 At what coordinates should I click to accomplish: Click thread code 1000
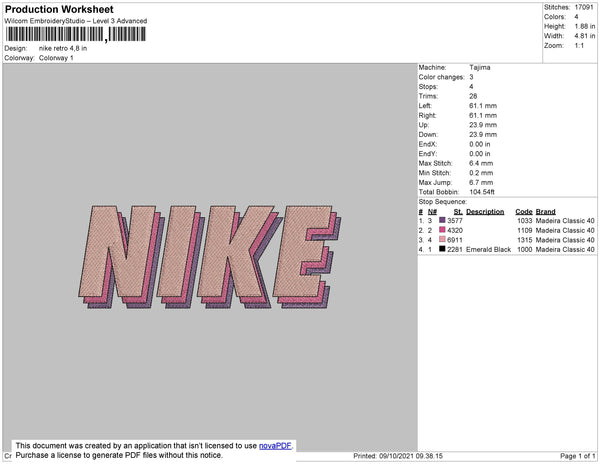click(x=525, y=249)
